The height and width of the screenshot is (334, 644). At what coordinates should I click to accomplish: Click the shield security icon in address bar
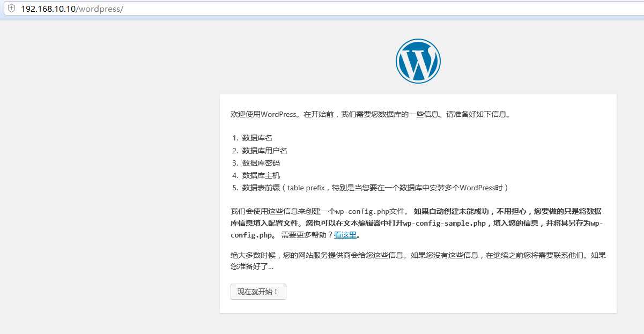[11, 9]
